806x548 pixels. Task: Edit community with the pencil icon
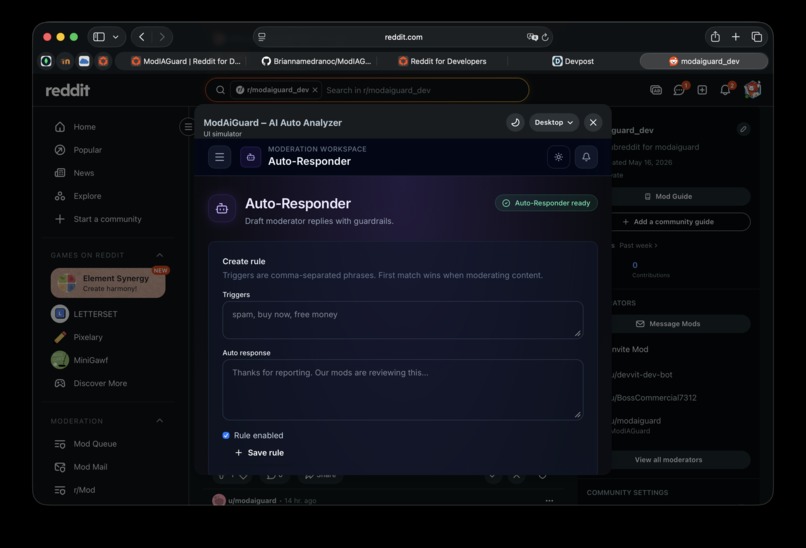tap(743, 129)
